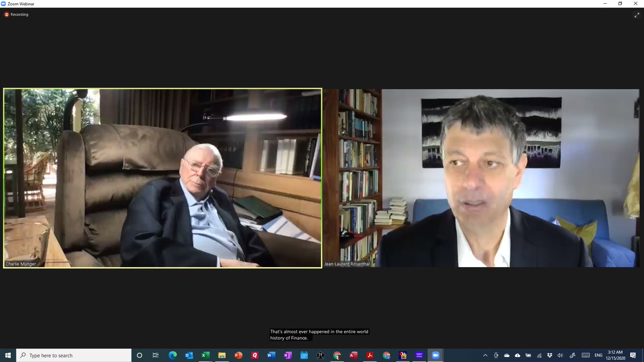Click the Charlie Munger name label

click(21, 264)
